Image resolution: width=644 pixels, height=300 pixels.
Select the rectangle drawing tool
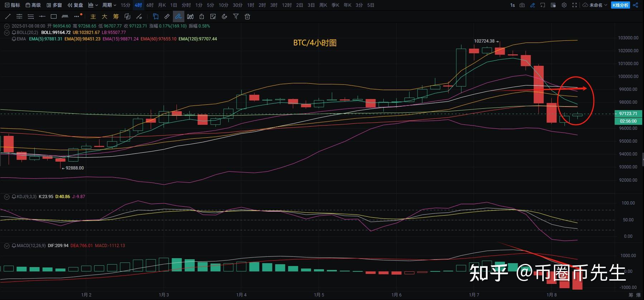coord(54,16)
